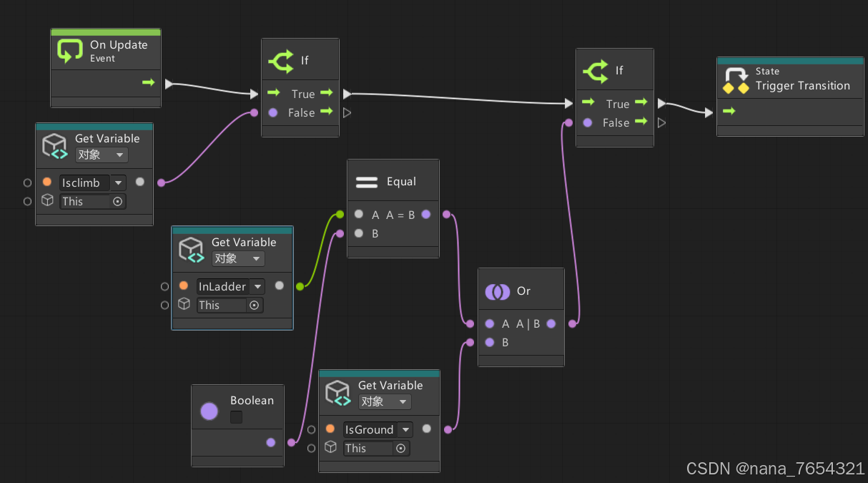Open object picker on Isclimb's This field
This screenshot has height=483, width=868.
[x=118, y=201]
